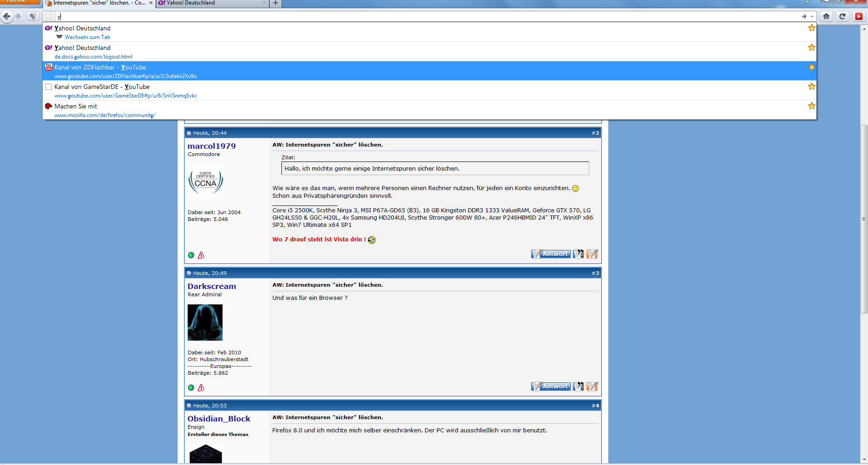Switch to the Internetspuren "sicher" löschen tab
Viewport: 868px width, 465px height.
(99, 3)
